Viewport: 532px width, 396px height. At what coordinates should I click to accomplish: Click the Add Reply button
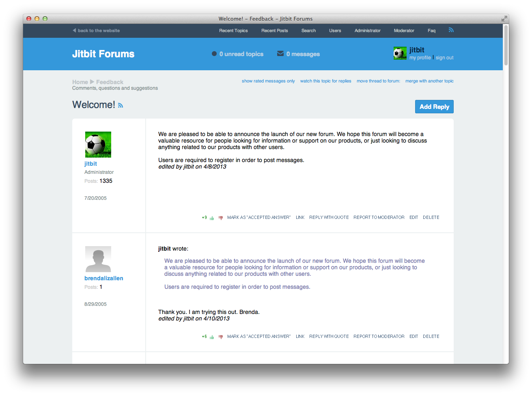point(434,107)
